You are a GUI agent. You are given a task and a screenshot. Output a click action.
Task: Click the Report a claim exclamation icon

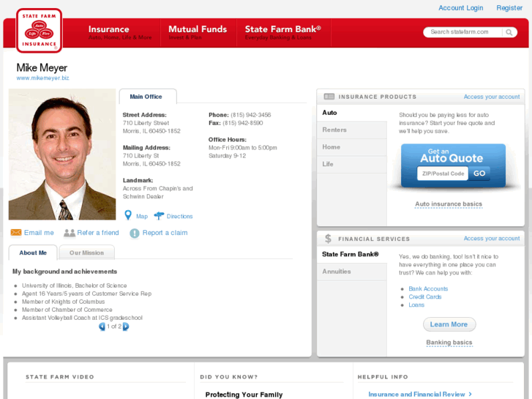pyautogui.click(x=135, y=233)
